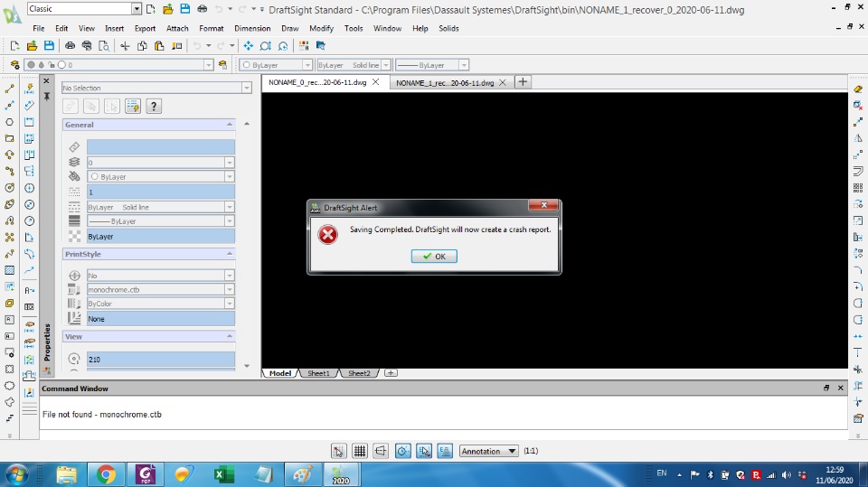Open the Insert menu

(115, 28)
